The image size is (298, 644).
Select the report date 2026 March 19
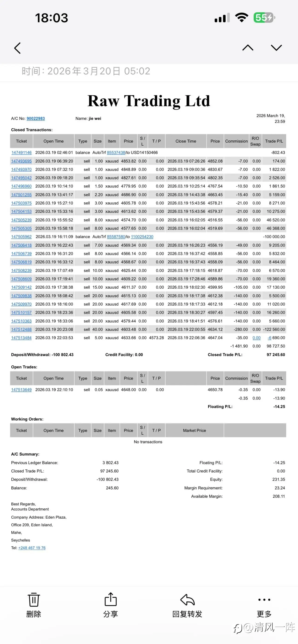271,116
